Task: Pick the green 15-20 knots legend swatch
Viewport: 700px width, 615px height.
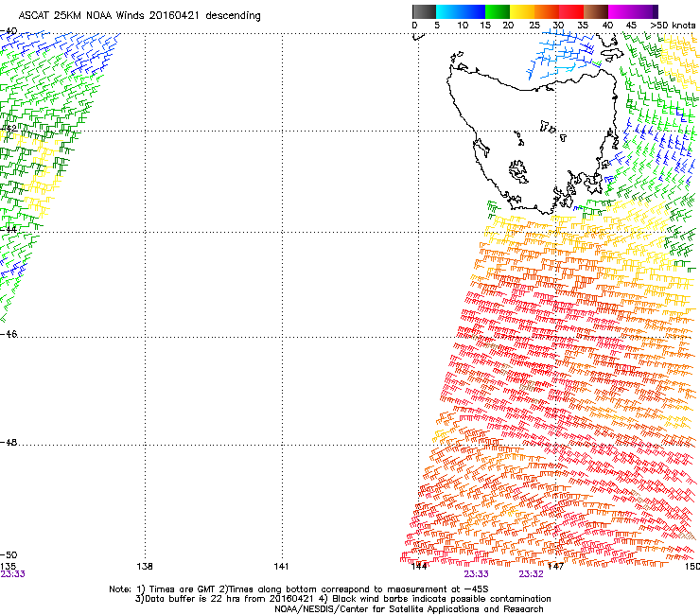Action: click(x=498, y=11)
